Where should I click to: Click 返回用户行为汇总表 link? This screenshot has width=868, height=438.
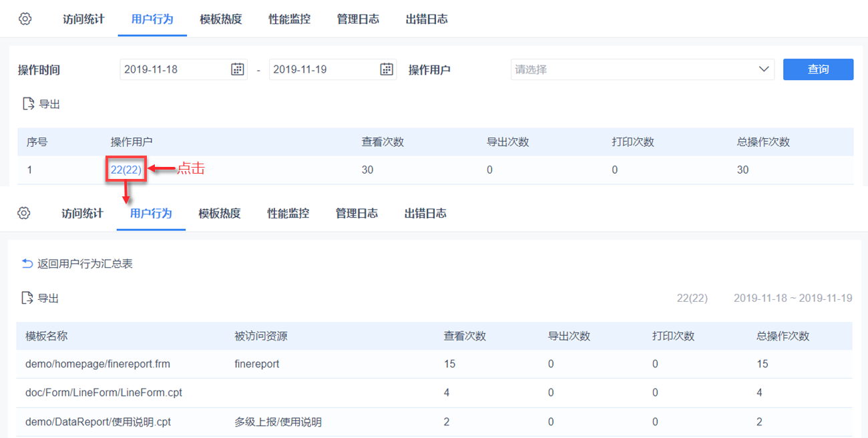pyautogui.click(x=85, y=264)
